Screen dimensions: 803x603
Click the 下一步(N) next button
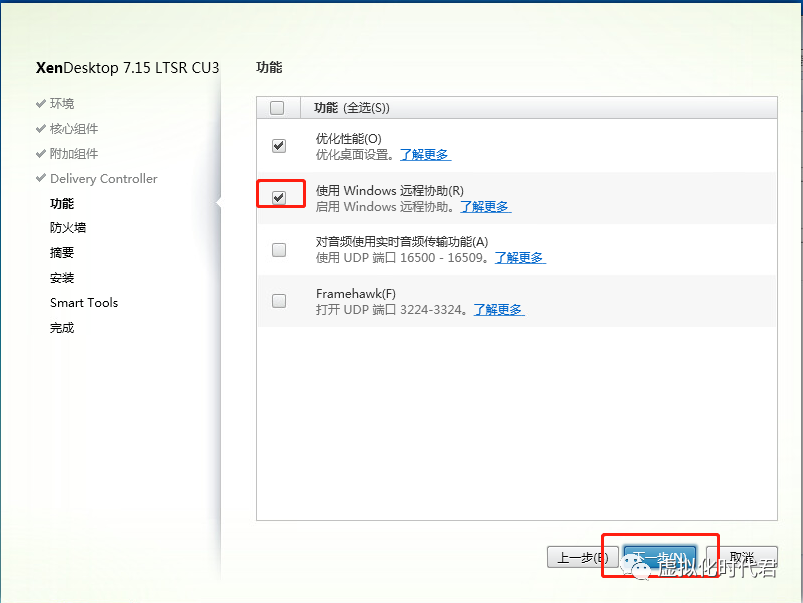(x=660, y=557)
